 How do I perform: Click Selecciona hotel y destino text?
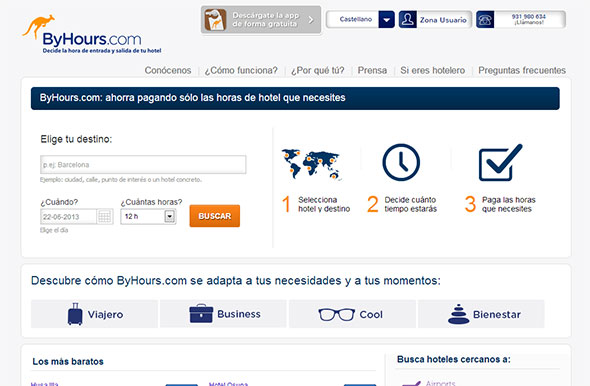click(x=324, y=204)
